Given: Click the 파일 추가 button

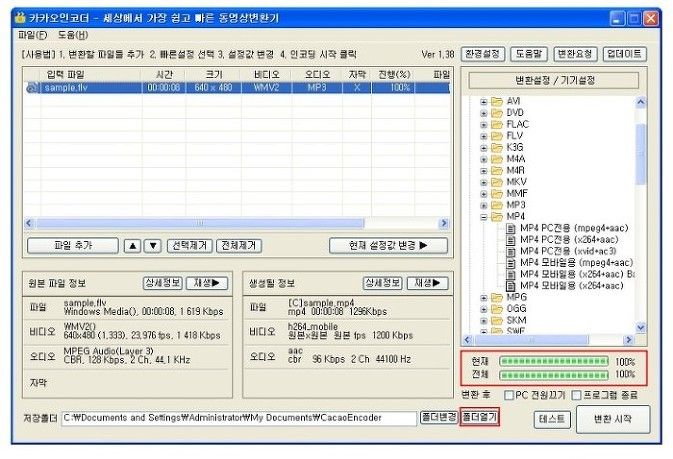Looking at the screenshot, I should tap(73, 246).
